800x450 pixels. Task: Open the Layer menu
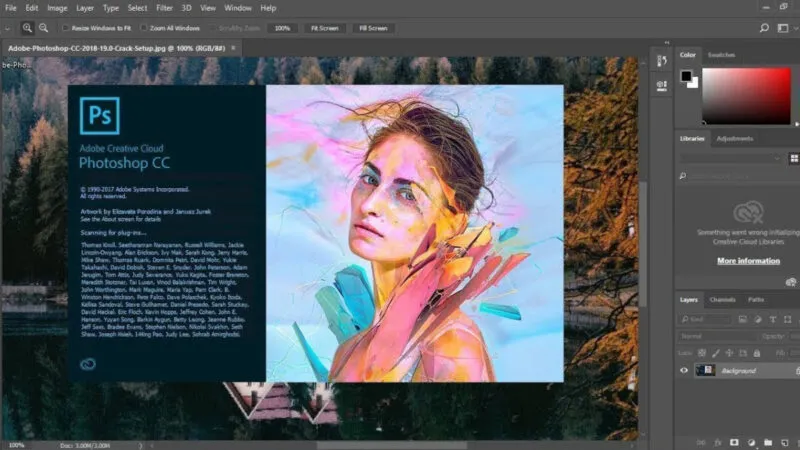point(85,8)
